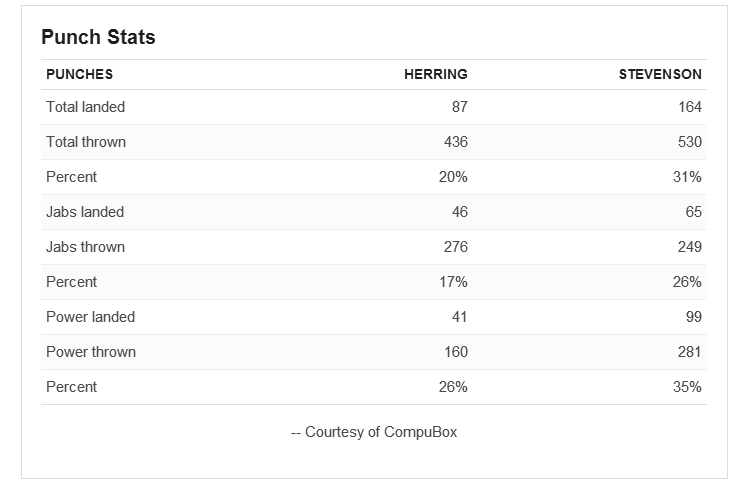Select the HERRING column header

(x=436, y=74)
